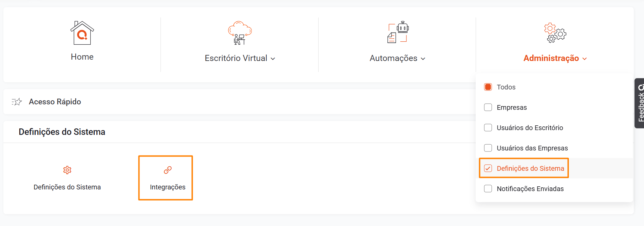Viewport: 644px width, 226px height.
Task: Expand the Automações dropdown chevron
Action: (x=423, y=59)
